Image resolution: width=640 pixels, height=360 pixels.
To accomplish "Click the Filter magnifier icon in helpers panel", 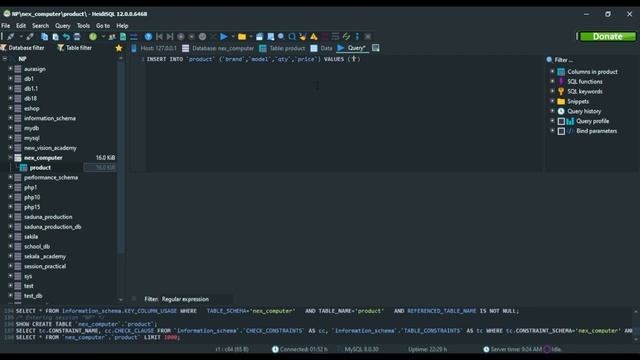I will [549, 60].
